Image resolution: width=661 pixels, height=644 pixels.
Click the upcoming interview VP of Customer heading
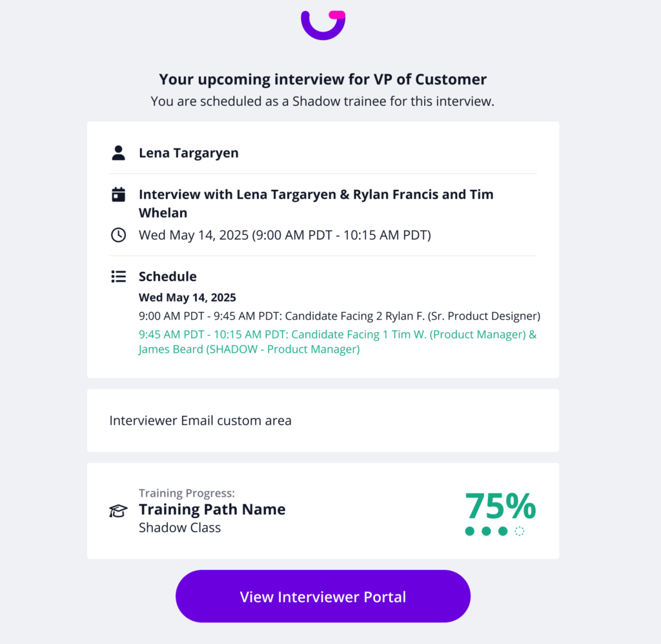323,79
